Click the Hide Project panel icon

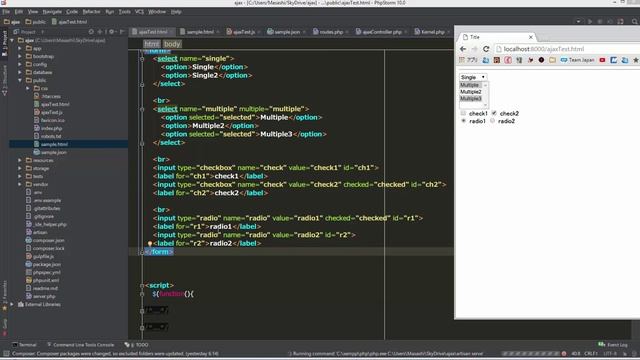(x=122, y=32)
